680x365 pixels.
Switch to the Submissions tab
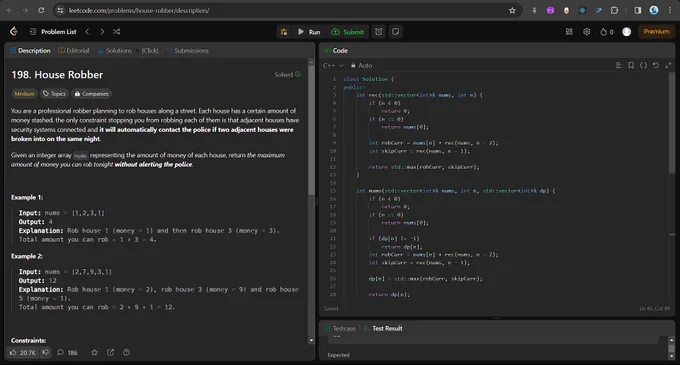(187, 51)
